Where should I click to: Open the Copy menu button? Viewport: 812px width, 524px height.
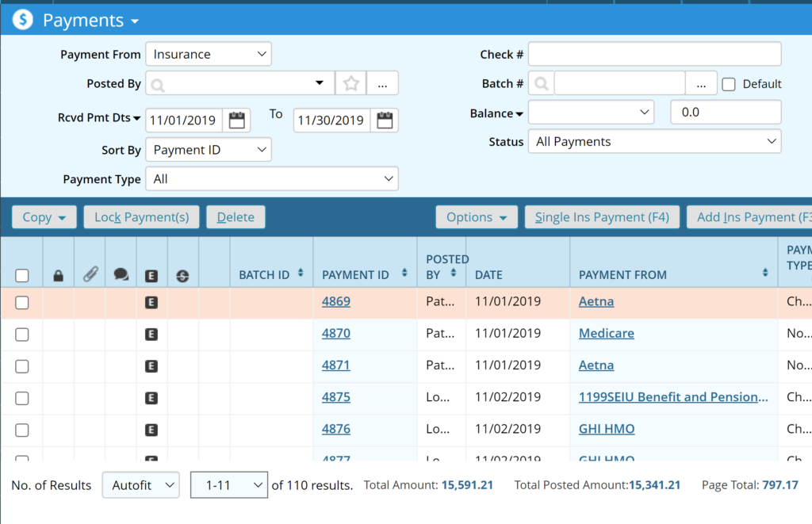[x=44, y=217]
